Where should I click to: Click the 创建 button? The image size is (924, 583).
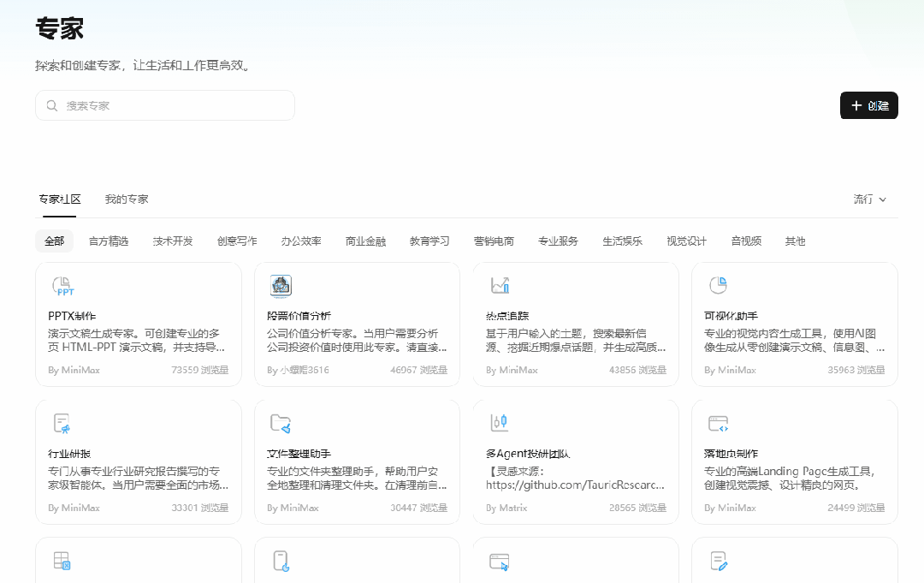pos(868,105)
